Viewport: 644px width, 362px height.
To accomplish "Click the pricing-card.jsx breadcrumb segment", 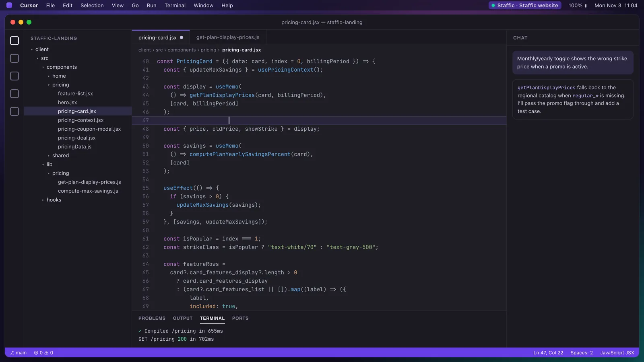I will (242, 50).
